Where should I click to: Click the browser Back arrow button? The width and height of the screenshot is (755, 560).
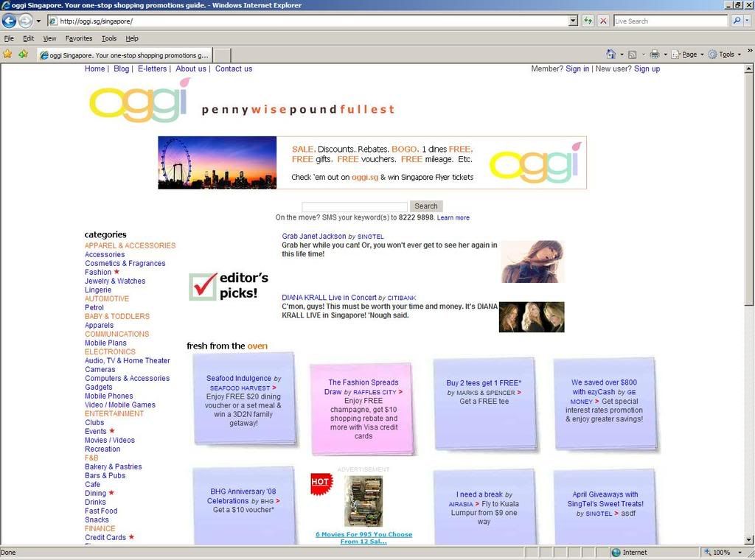[10, 21]
